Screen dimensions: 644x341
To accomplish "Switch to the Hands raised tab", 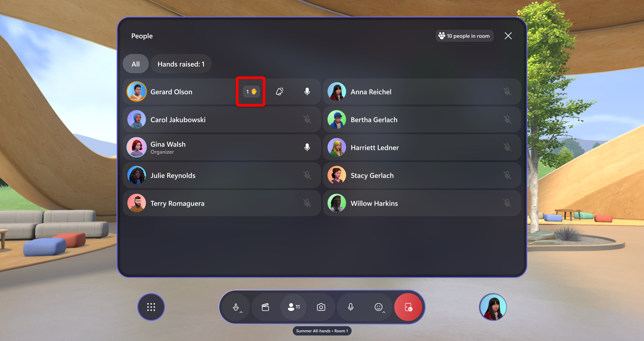I will click(x=181, y=64).
